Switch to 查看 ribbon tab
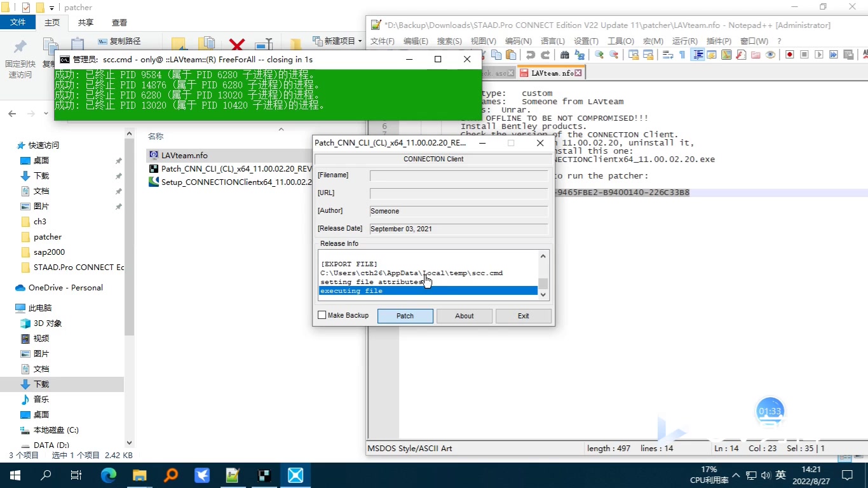Screen dimensions: 868x488 pos(119,22)
